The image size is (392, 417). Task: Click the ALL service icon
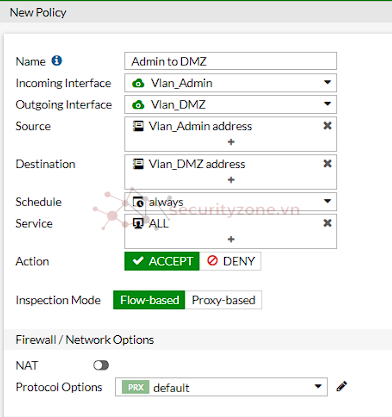(x=138, y=223)
